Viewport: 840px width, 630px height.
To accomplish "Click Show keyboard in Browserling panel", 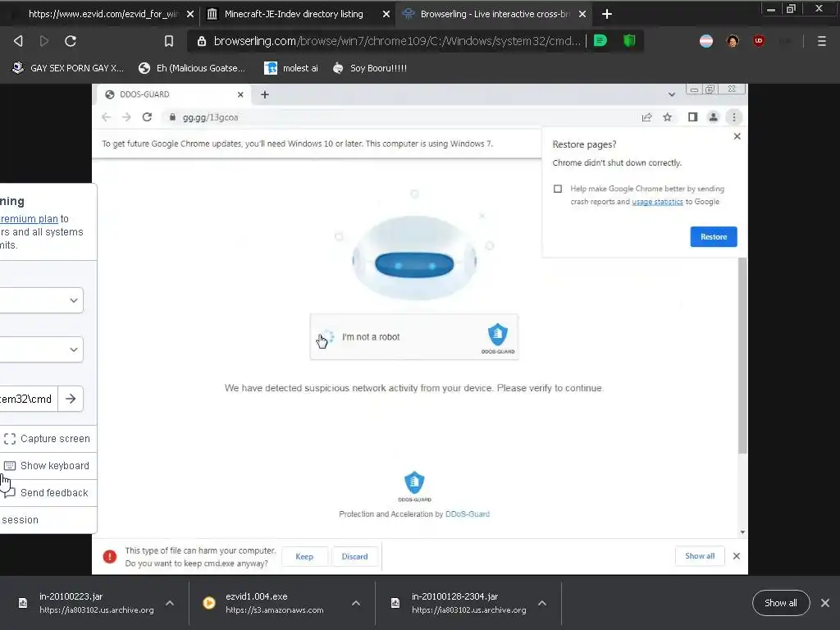I will 48,466.
